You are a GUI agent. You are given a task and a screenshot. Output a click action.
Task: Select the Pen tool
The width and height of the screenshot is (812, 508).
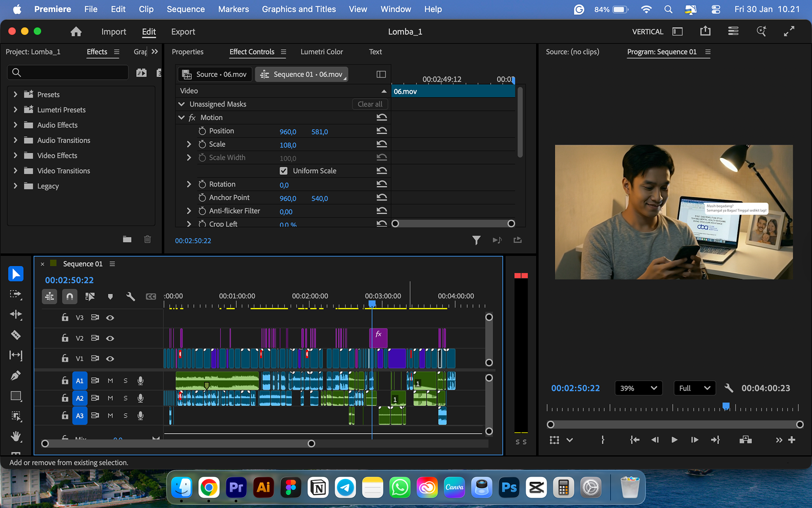(x=16, y=375)
